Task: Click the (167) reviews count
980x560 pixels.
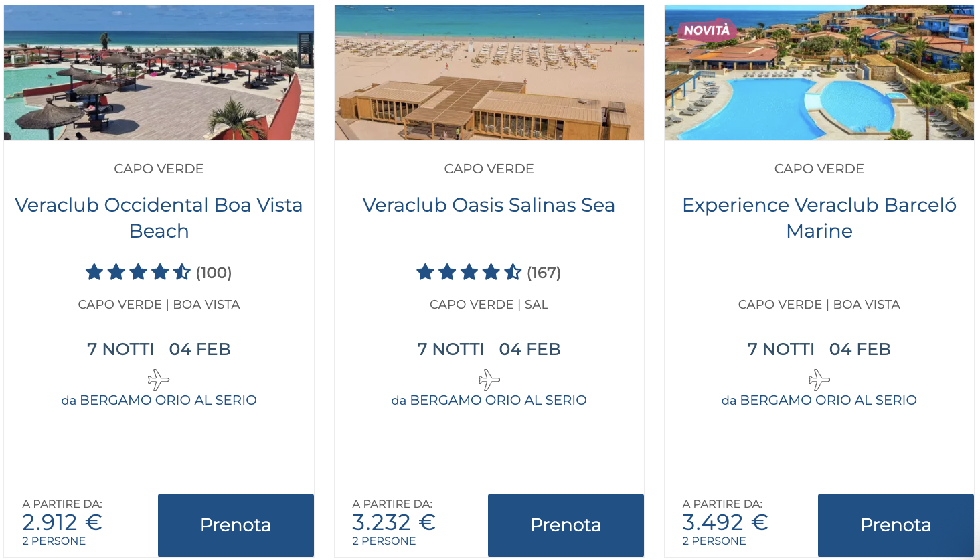Action: (x=544, y=273)
